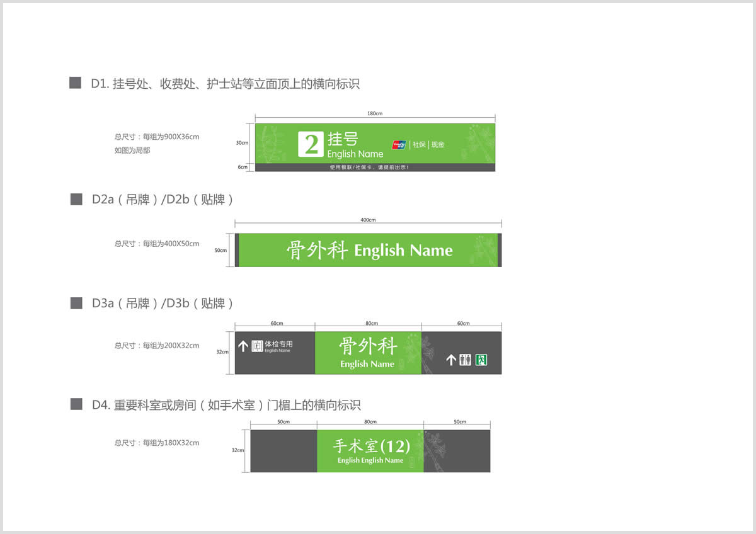Click the gray notice strip under 挂号 sign

point(375,168)
